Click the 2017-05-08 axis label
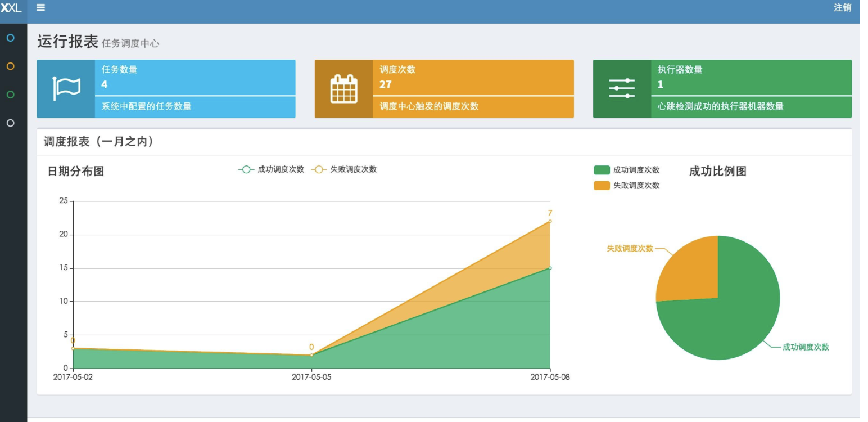This screenshot has width=868, height=422. tap(550, 377)
